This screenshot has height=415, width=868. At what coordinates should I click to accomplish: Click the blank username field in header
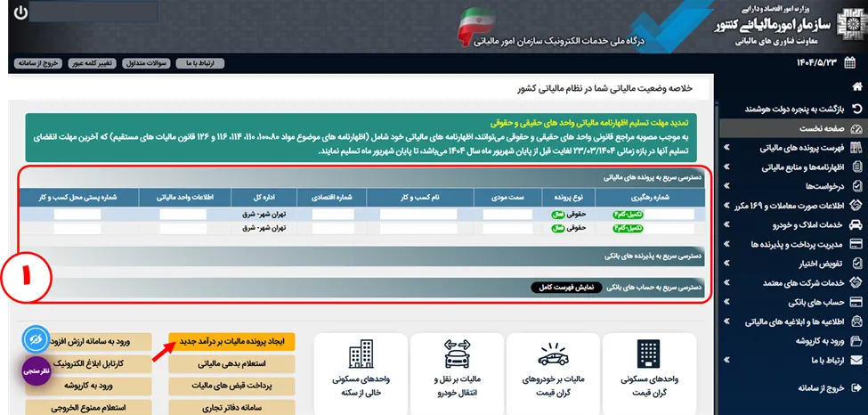point(93,12)
